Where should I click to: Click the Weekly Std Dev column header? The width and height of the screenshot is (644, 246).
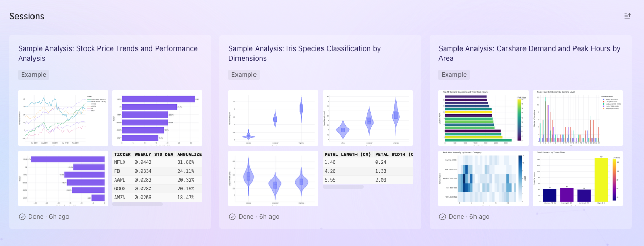click(x=154, y=154)
